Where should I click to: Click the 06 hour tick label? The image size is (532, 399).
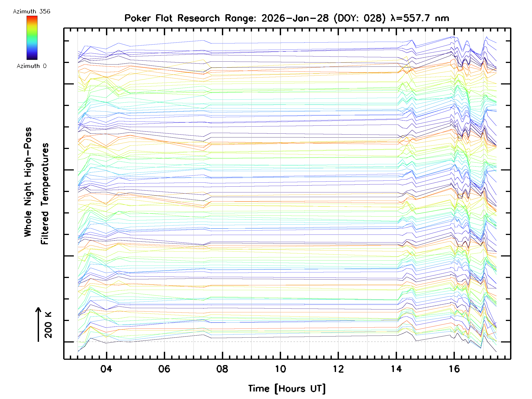pos(164,369)
